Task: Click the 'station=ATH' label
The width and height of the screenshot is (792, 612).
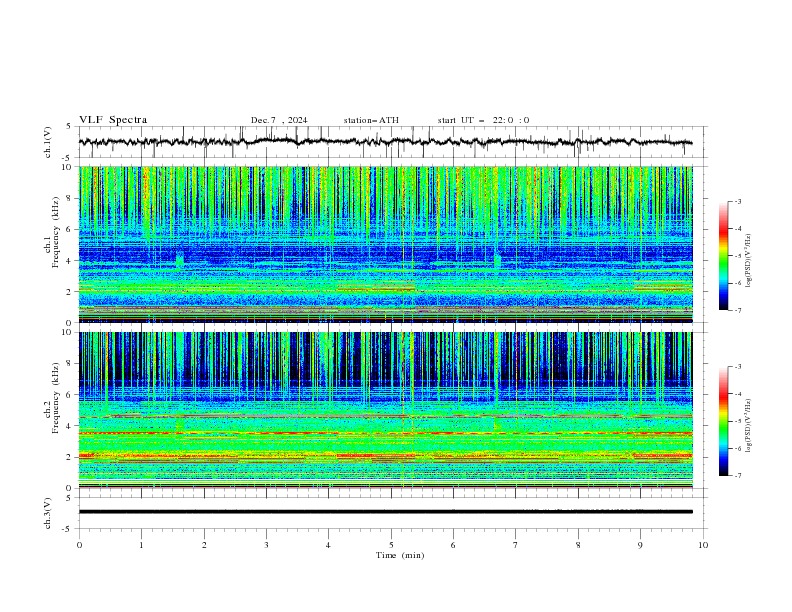Action: pyautogui.click(x=371, y=120)
